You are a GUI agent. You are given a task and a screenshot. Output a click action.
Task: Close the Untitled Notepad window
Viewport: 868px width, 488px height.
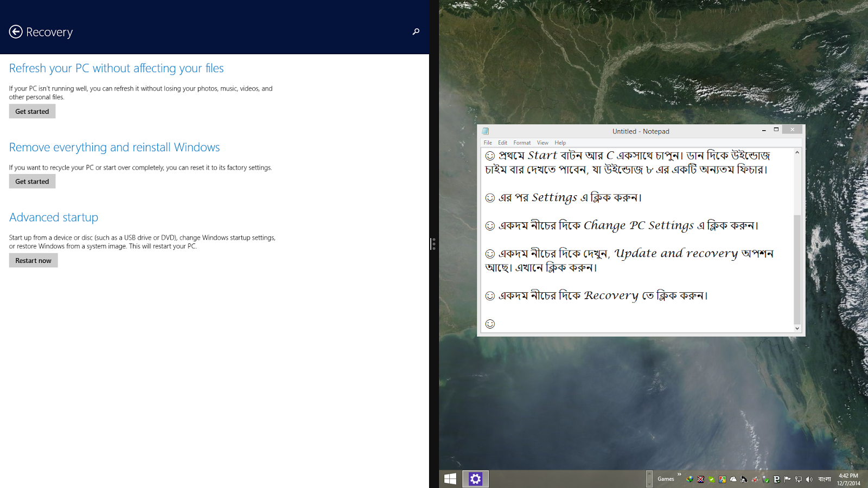click(x=793, y=130)
